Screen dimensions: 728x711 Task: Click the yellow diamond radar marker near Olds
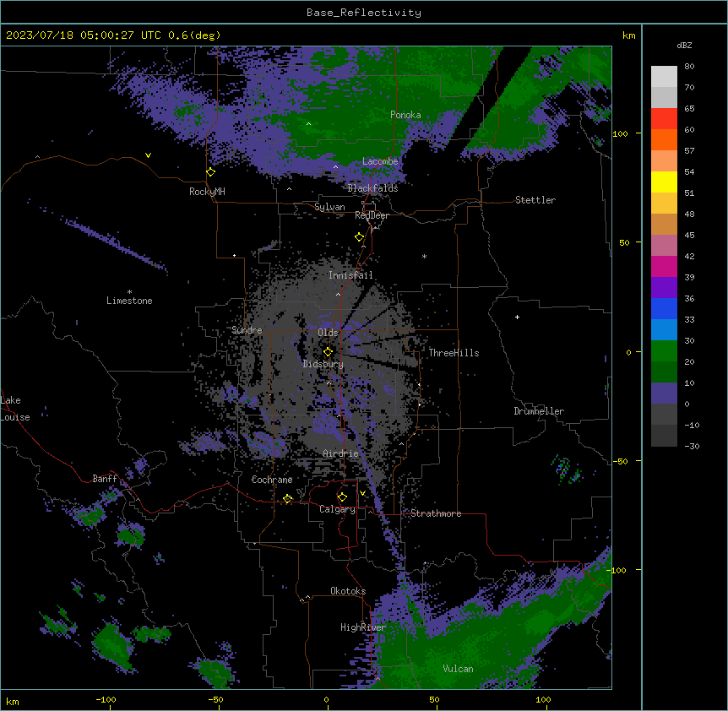click(x=328, y=352)
